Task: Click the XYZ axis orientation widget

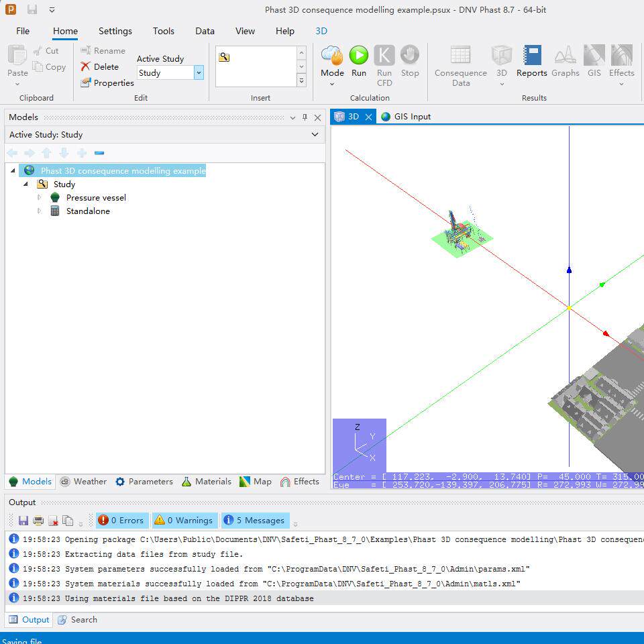Action: click(360, 445)
